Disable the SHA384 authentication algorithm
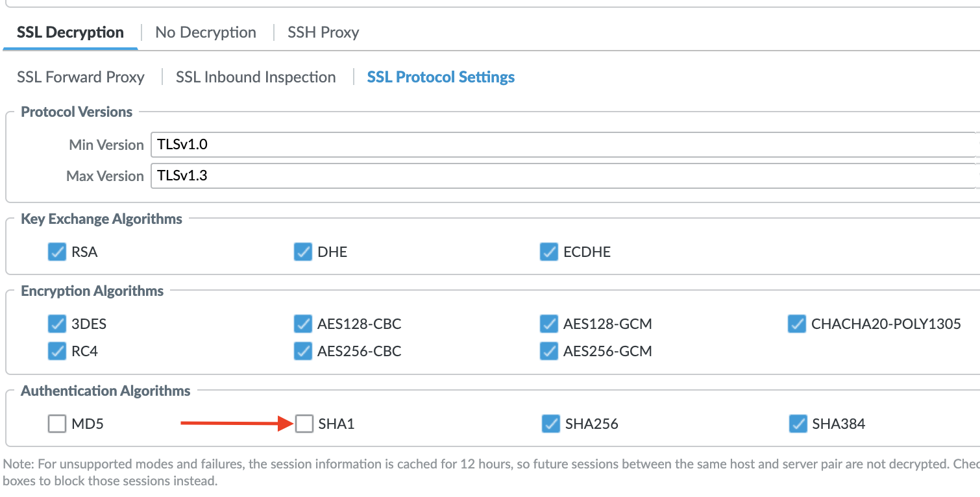This screenshot has height=497, width=980. [x=796, y=424]
